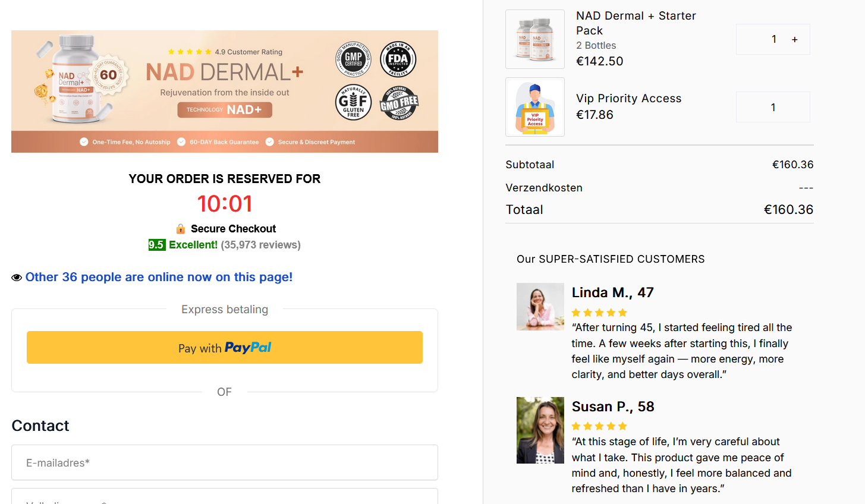Click the '(35,973 reviews)' text
The width and height of the screenshot is (865, 504).
point(260,245)
